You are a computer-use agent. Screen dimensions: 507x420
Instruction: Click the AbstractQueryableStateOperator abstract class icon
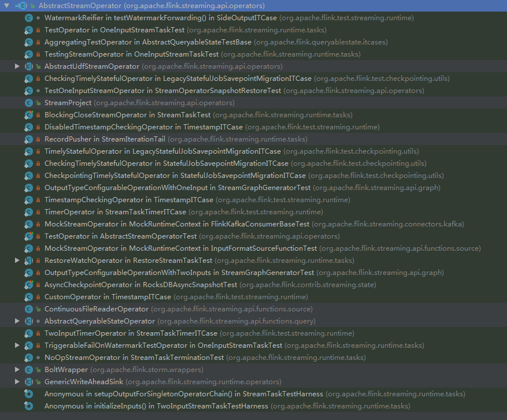click(29, 321)
